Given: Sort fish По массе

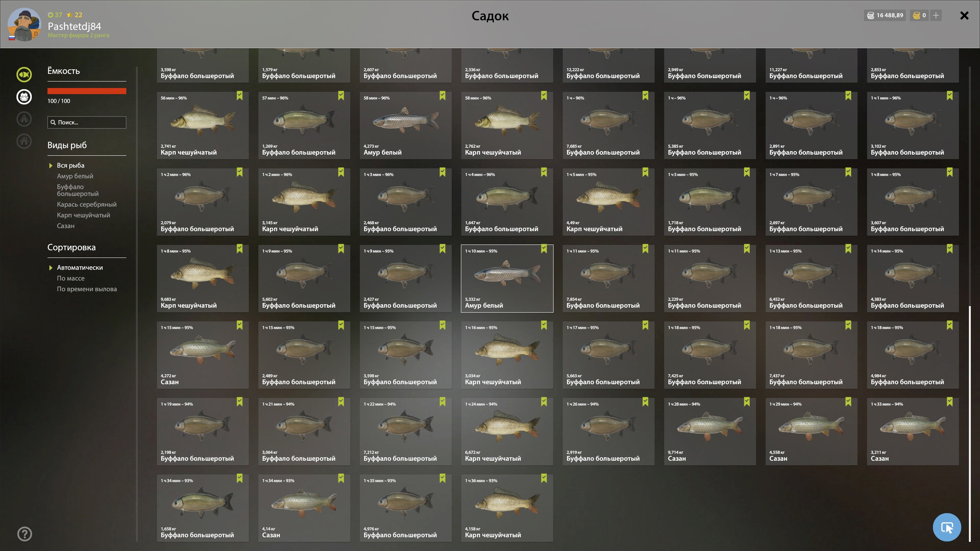Looking at the screenshot, I should [71, 278].
